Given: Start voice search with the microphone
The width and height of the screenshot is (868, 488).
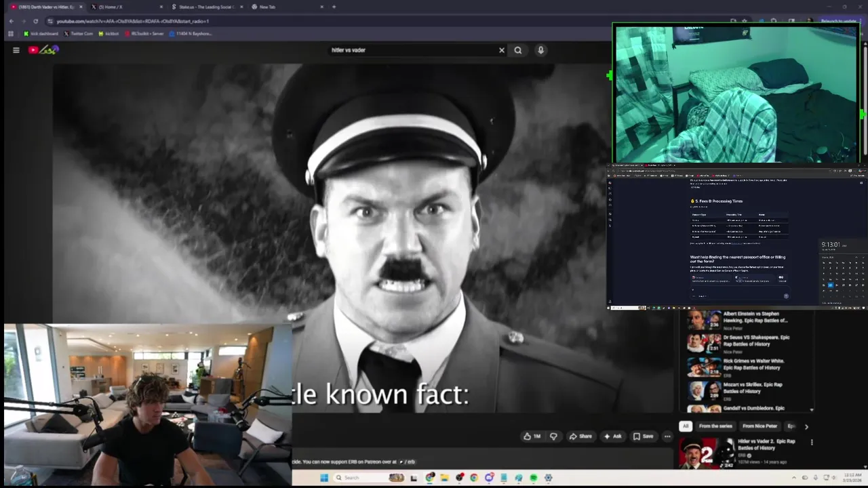Looking at the screenshot, I should tap(540, 50).
